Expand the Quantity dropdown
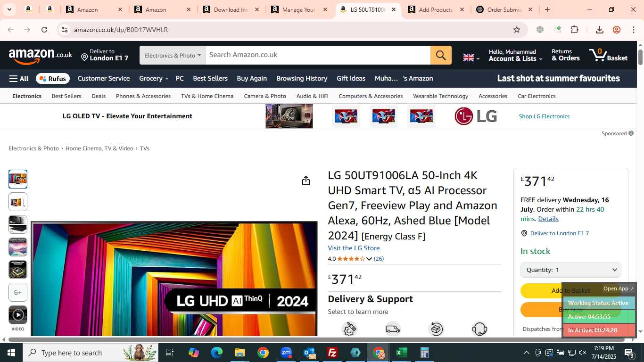This screenshot has height=362, width=644. pos(570,270)
